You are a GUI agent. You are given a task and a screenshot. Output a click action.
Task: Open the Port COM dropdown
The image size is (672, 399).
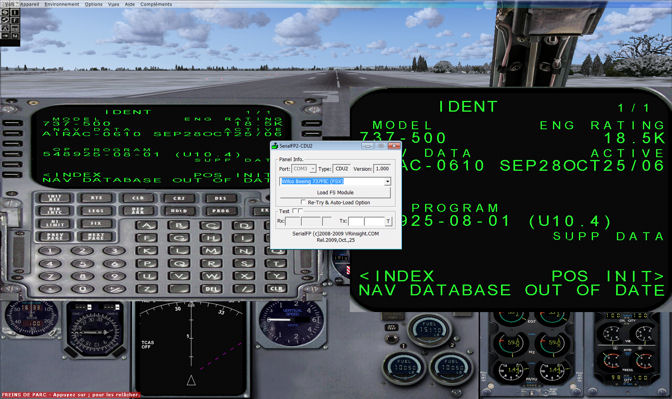click(304, 169)
